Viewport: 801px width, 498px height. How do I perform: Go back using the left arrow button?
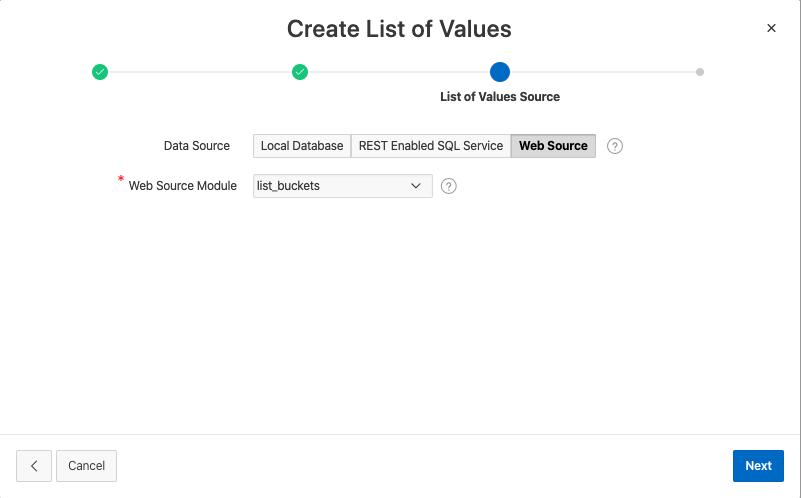click(x=34, y=465)
